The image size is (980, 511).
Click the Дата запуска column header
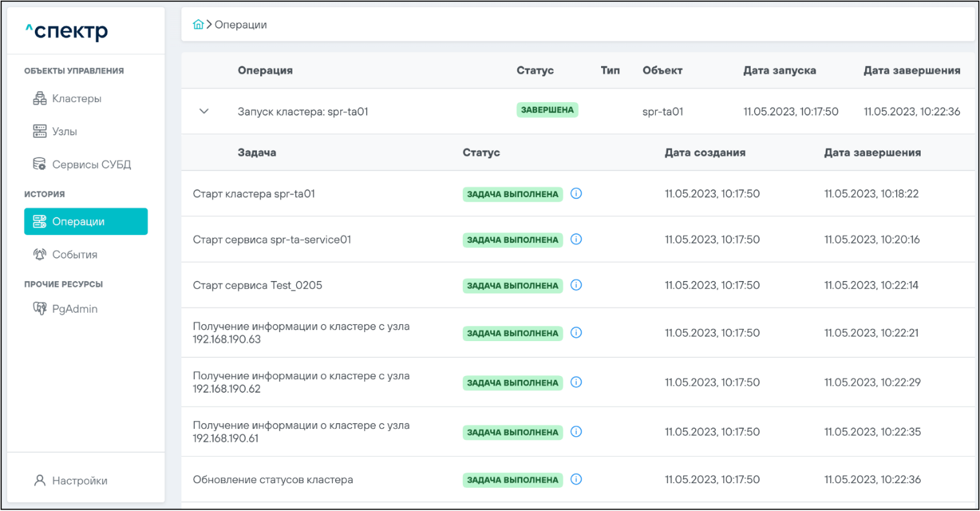click(779, 70)
